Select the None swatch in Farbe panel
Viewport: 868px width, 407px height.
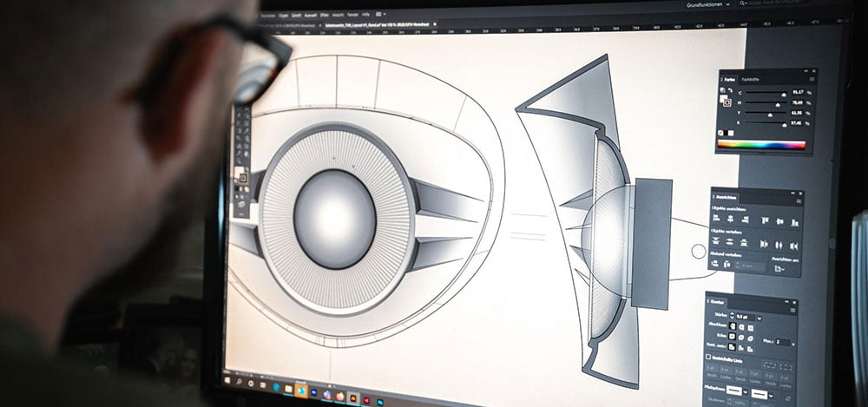(720, 133)
